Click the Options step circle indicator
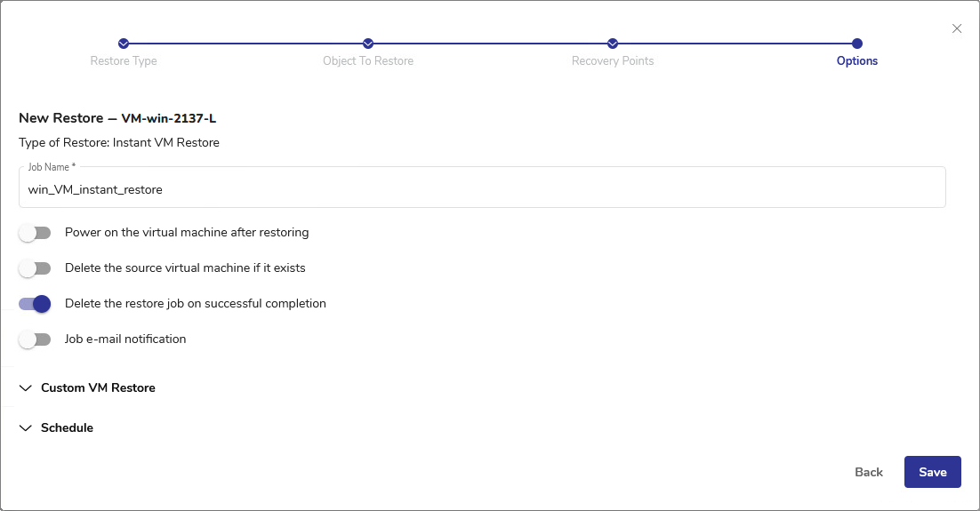Viewport: 980px width, 511px height. (857, 44)
